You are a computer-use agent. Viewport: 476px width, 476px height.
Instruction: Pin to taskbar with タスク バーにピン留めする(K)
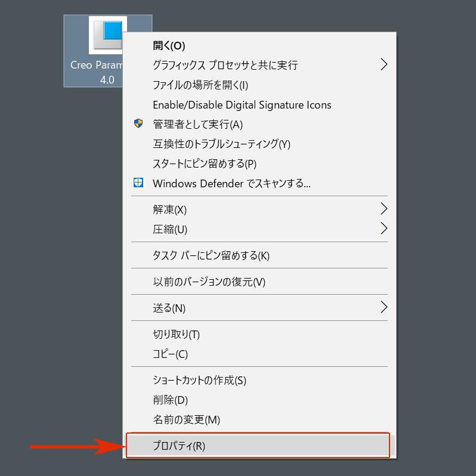click(x=211, y=255)
